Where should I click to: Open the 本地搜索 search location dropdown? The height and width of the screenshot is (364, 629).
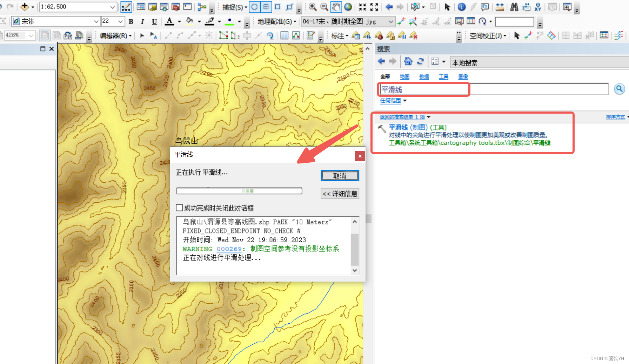[540, 63]
